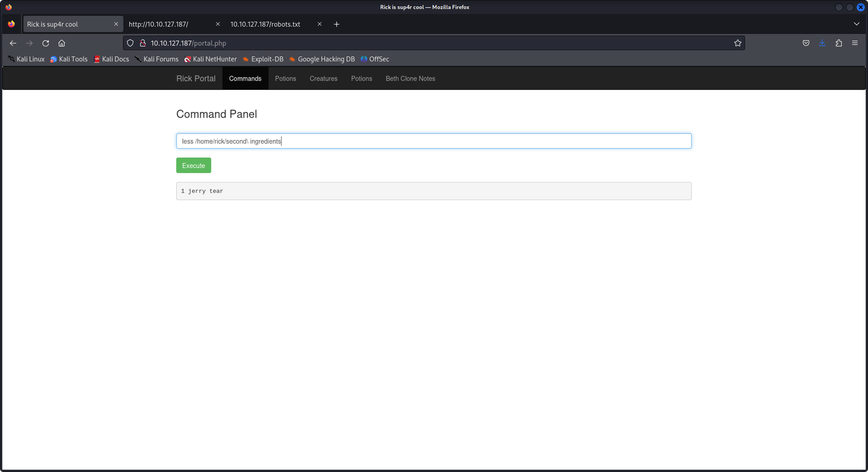This screenshot has width=868, height=472.
Task: Open the Exploit-DB bookmark
Action: [263, 59]
